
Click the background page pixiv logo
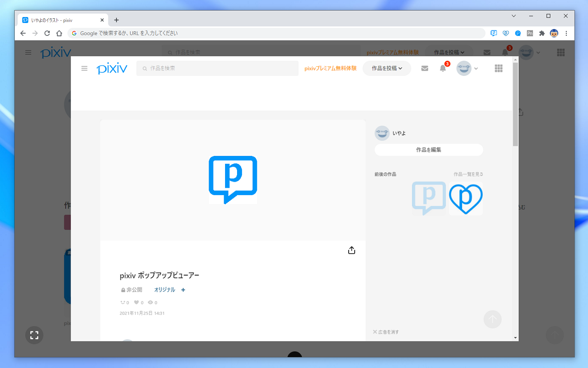pos(56,53)
